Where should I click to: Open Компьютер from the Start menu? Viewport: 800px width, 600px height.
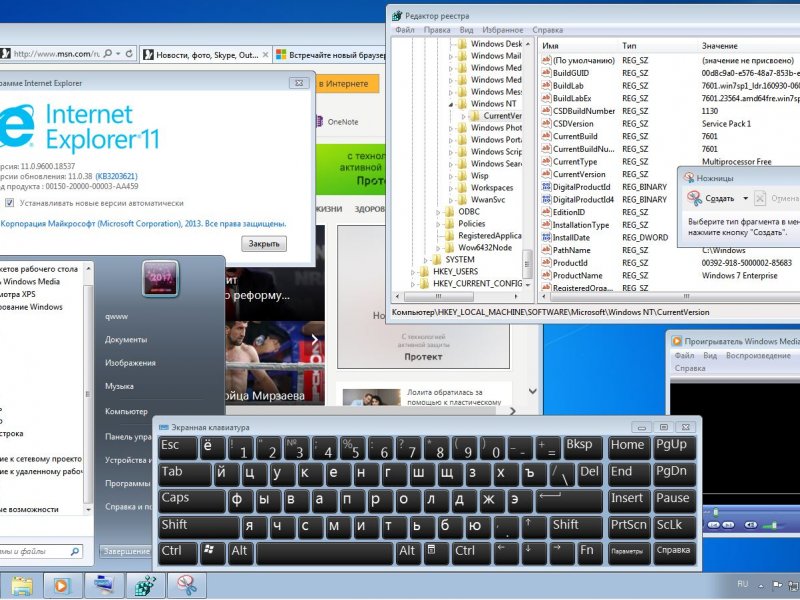click(126, 411)
